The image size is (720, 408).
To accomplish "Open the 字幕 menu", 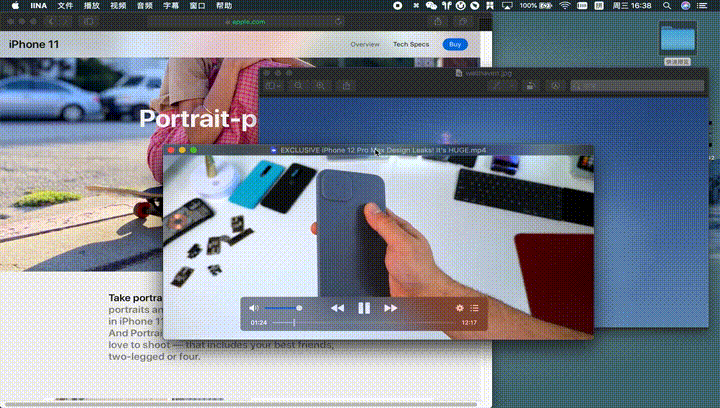I will point(171,6).
